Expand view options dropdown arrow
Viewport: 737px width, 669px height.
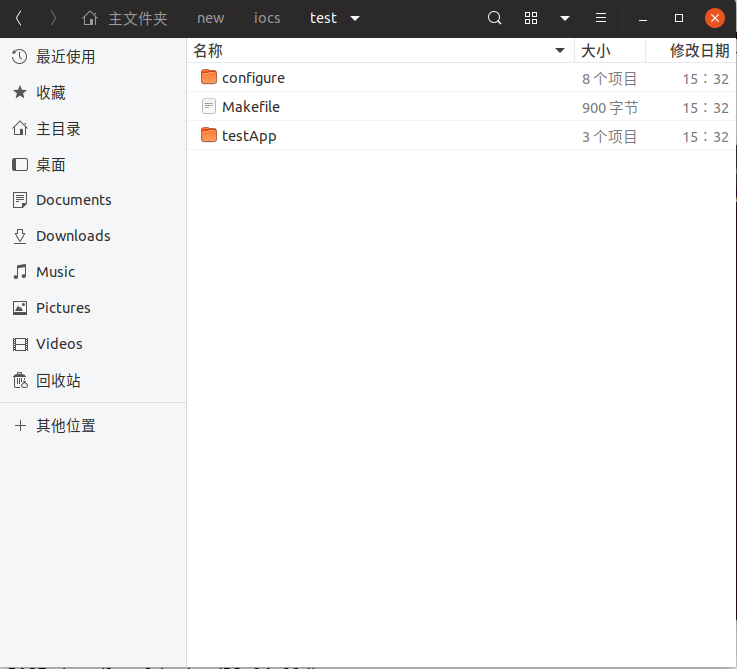565,18
